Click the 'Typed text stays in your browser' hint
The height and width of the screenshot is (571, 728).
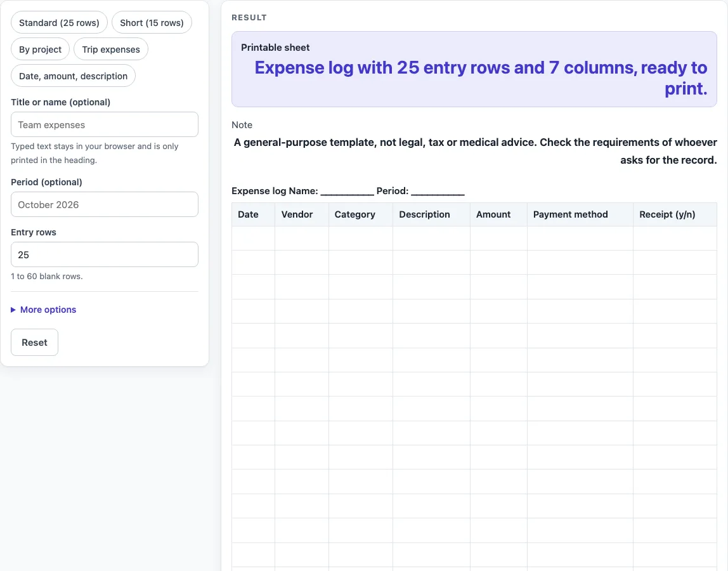coord(94,153)
